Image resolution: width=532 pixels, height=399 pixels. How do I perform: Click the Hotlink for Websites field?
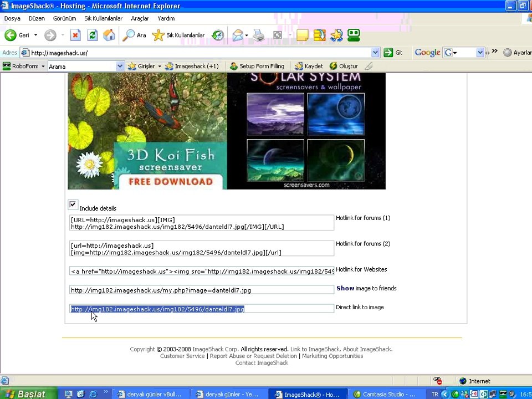(202, 271)
